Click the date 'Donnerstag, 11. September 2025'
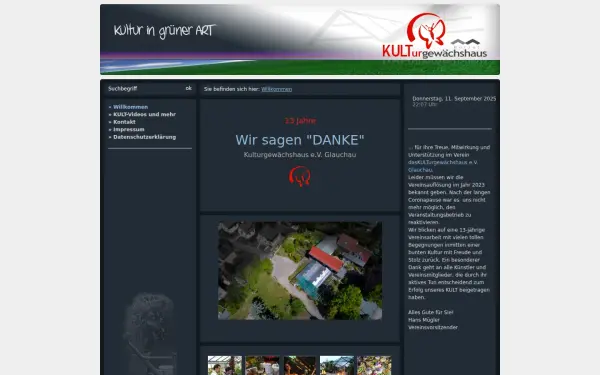This screenshot has width=600, height=375. tap(454, 99)
